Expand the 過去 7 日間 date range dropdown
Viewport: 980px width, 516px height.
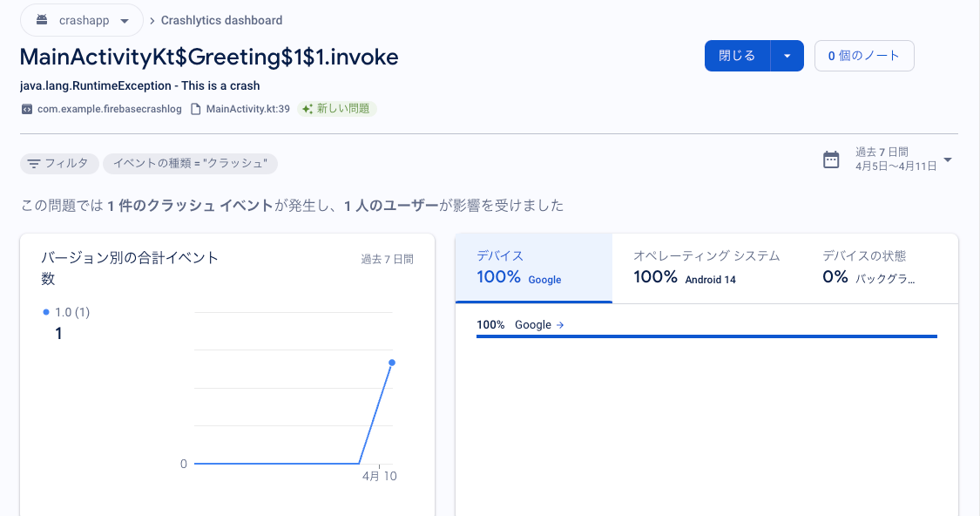coord(948,160)
